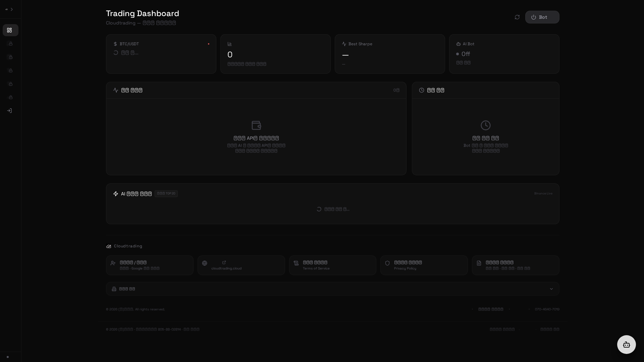Image resolution: width=644 pixels, height=362 pixels.
Task: Toggle the AI Bot Off status card
Action: click(504, 54)
